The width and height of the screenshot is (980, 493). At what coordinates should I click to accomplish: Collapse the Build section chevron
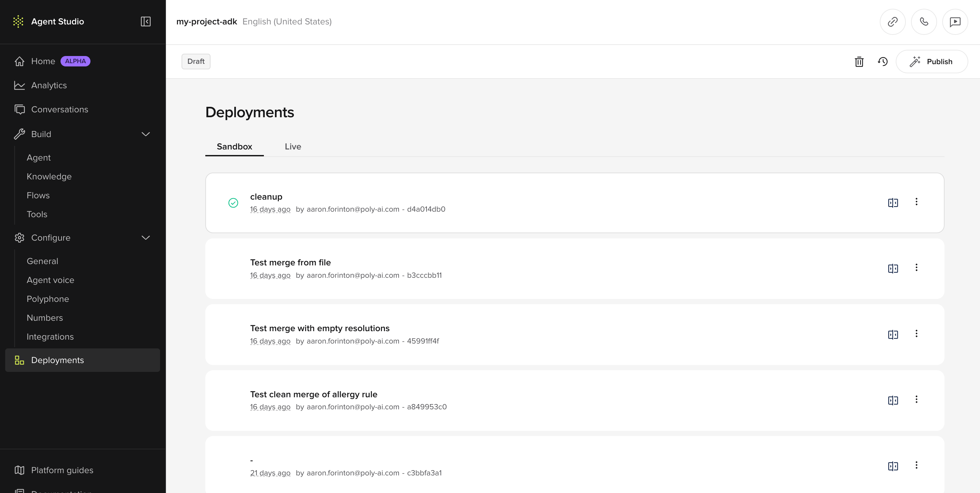tap(146, 134)
